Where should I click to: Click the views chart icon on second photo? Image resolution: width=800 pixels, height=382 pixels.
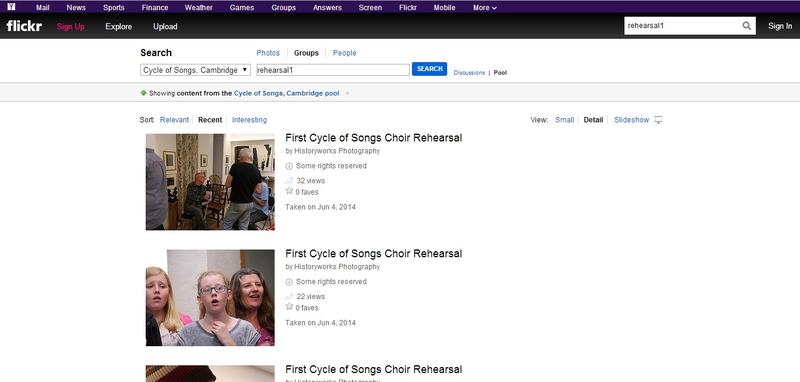click(289, 296)
